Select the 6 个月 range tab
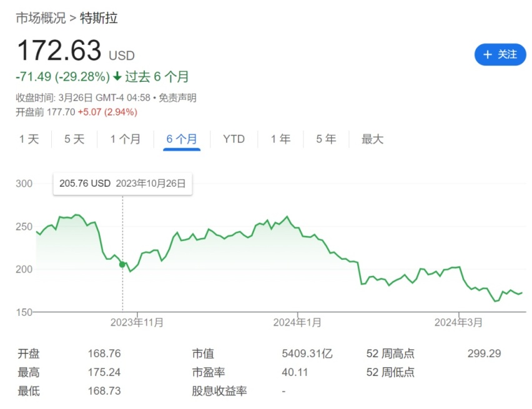Image resolution: width=532 pixels, height=409 pixels. [x=182, y=139]
